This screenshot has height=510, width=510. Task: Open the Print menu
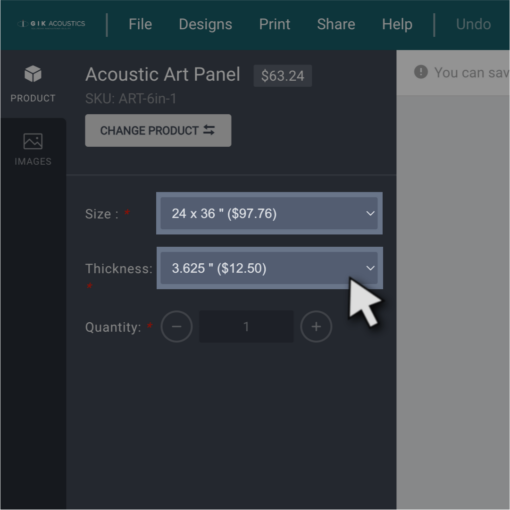coord(274,24)
